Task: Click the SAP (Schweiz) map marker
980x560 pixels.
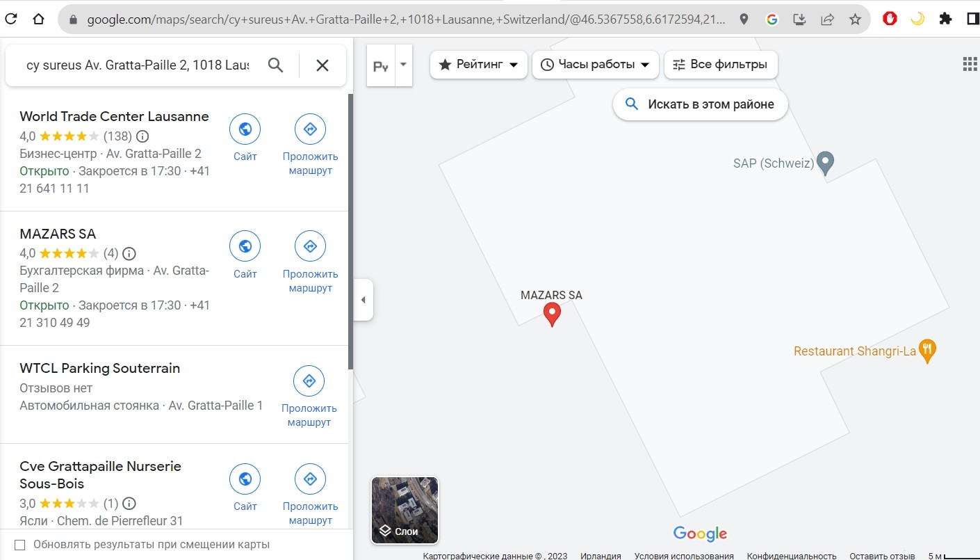Action: [x=825, y=163]
